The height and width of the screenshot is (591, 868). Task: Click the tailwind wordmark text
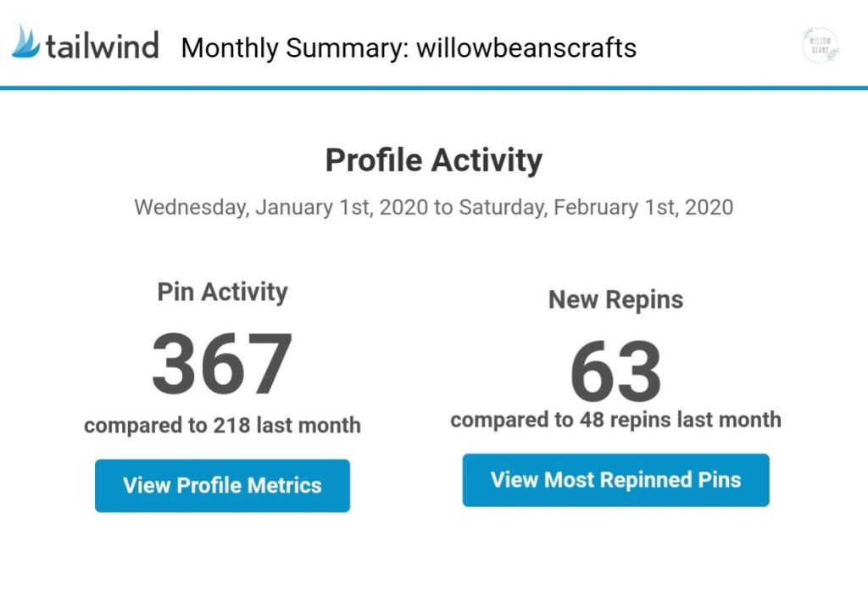(103, 46)
